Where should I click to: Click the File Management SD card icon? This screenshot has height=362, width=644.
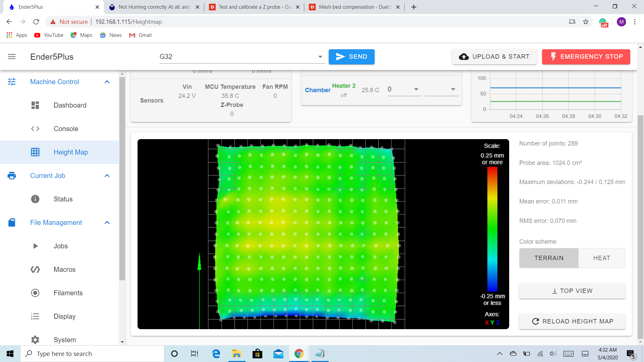12,223
